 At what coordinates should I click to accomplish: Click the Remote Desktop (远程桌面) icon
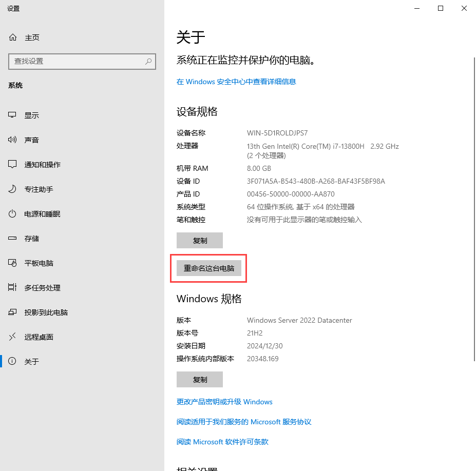(13, 337)
